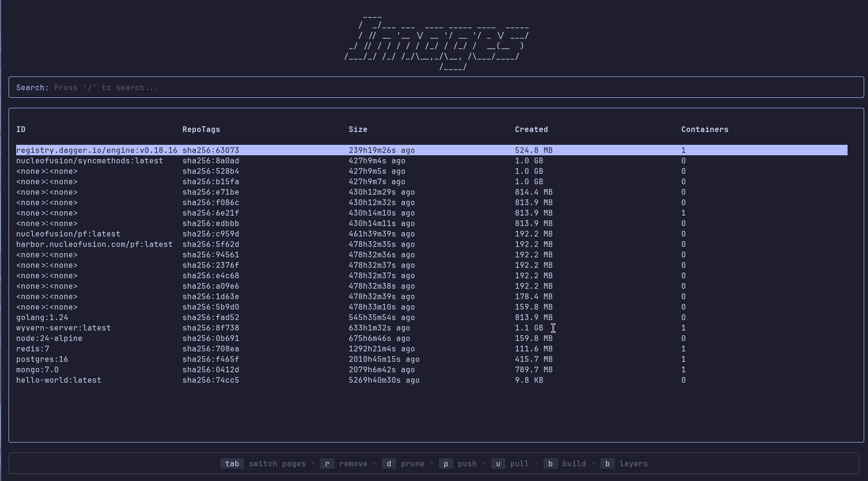Click the 'd prune' action hint
The width and height of the screenshot is (868, 481).
(x=404, y=463)
